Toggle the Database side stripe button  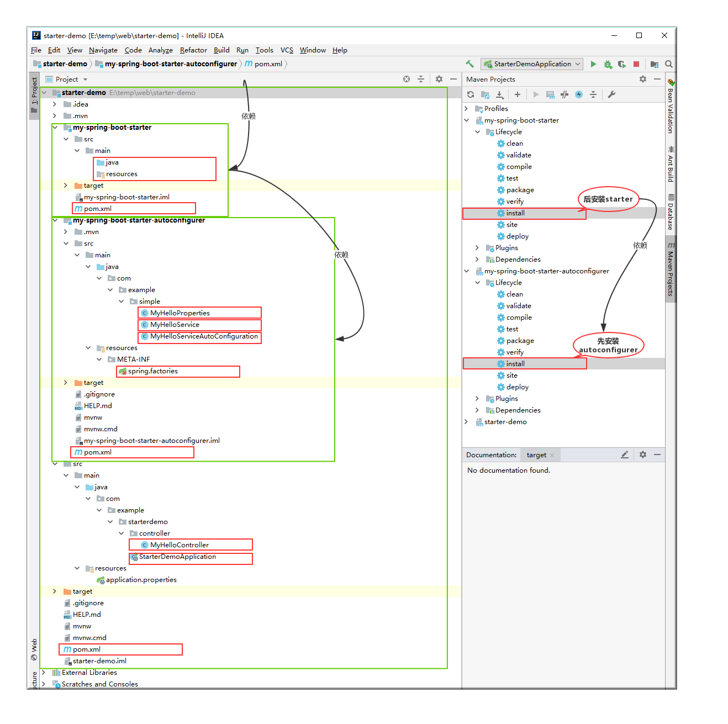671,212
